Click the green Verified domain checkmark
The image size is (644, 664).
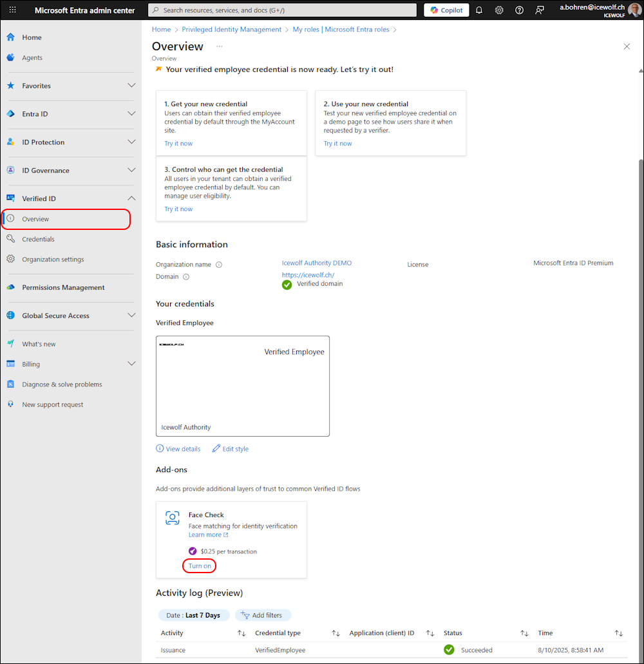(x=287, y=285)
